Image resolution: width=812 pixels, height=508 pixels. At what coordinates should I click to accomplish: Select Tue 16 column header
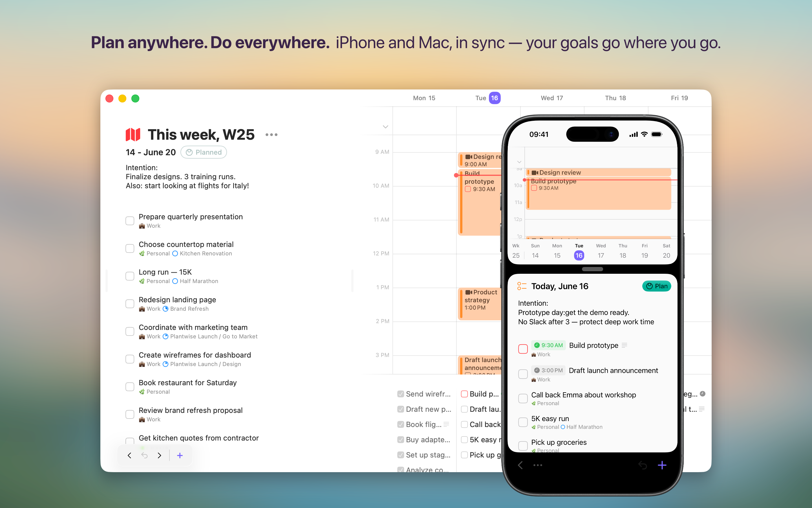coord(487,98)
